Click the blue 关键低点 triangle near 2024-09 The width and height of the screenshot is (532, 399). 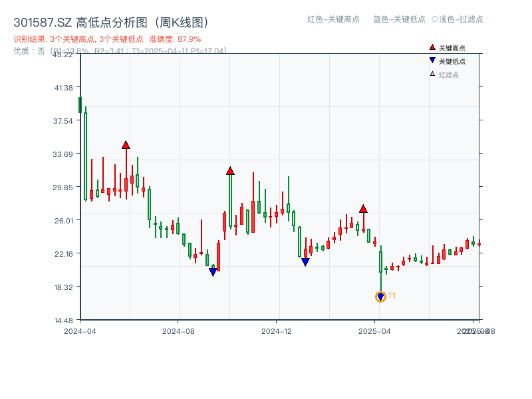tap(213, 272)
